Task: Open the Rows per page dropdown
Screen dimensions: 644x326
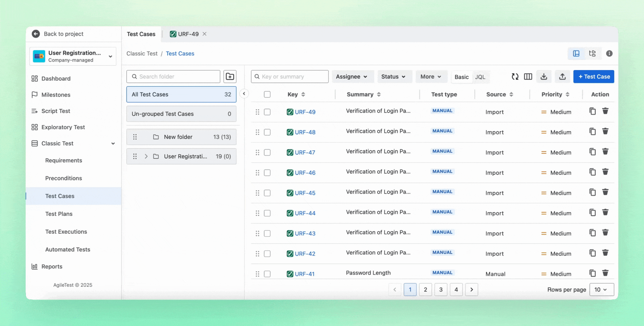Action: coord(601,289)
